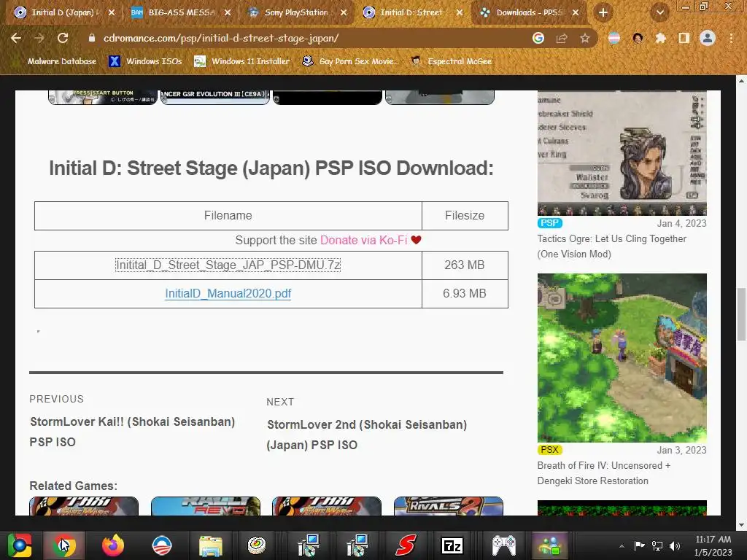This screenshot has width=747, height=560.
Task: Reload the cdromance page
Action: click(x=63, y=38)
